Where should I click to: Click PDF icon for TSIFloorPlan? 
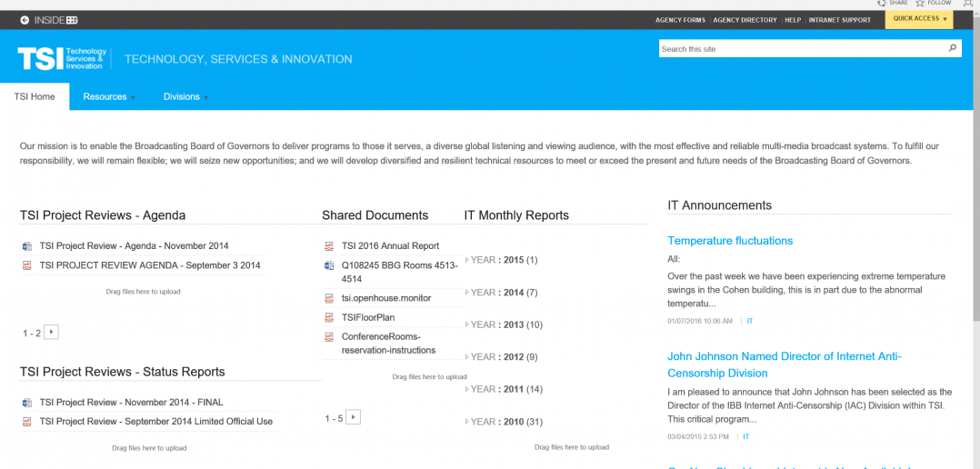click(x=329, y=318)
